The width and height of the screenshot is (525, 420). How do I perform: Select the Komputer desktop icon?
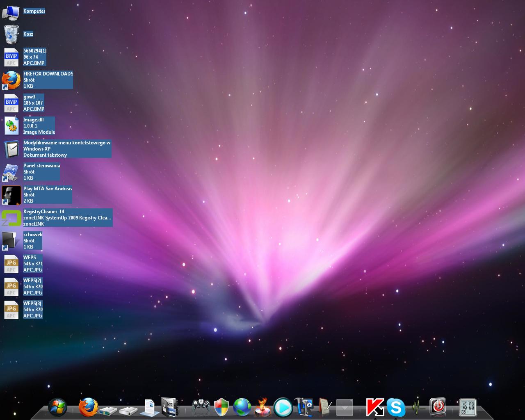point(11,12)
